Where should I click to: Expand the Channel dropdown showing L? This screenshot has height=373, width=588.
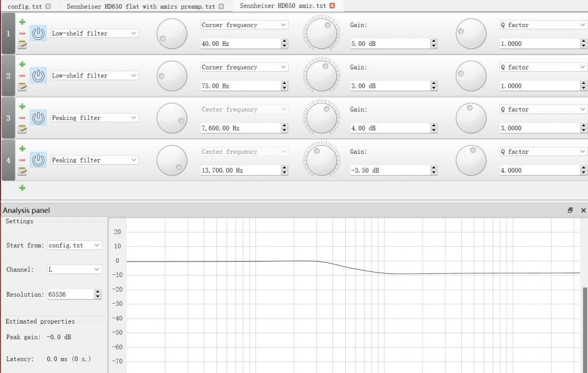click(74, 269)
